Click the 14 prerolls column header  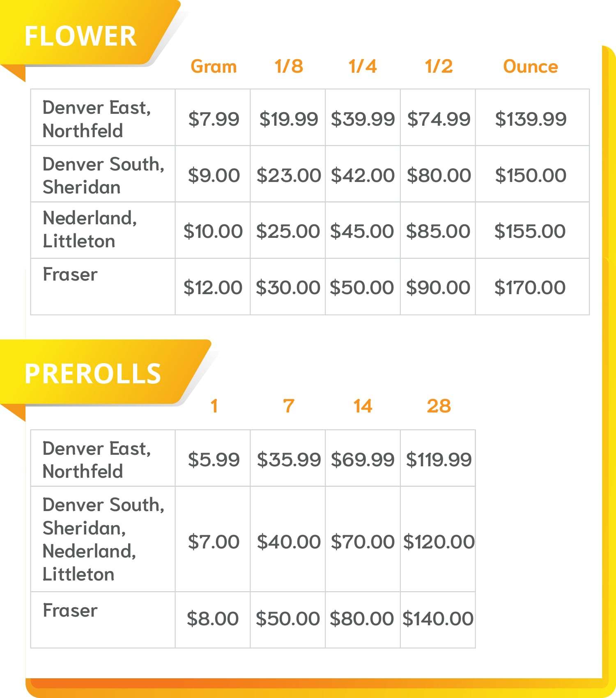tap(363, 406)
